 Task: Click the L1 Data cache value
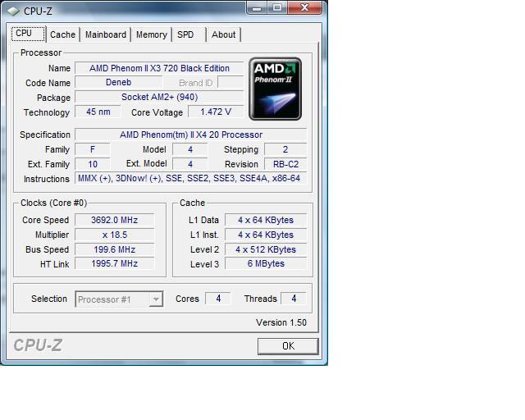click(266, 220)
